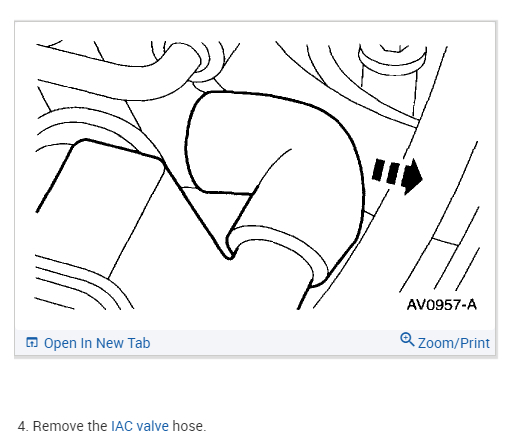This screenshot has height=447, width=522.
Task: Click the word "Tab" in Open In New Tab
Action: click(139, 343)
